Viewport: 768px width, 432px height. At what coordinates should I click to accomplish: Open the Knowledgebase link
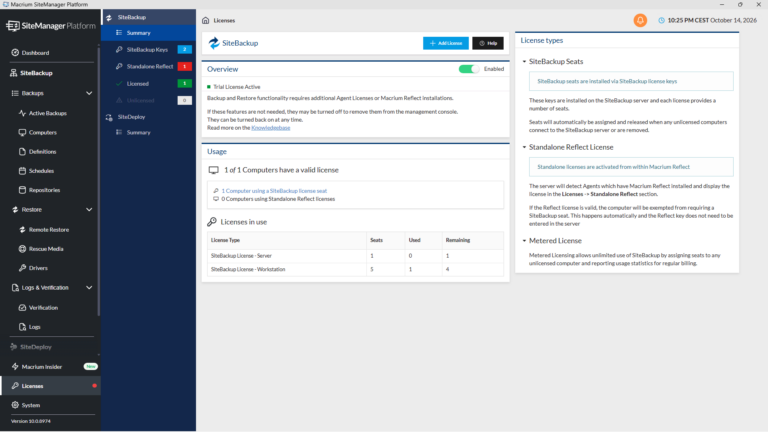point(270,128)
